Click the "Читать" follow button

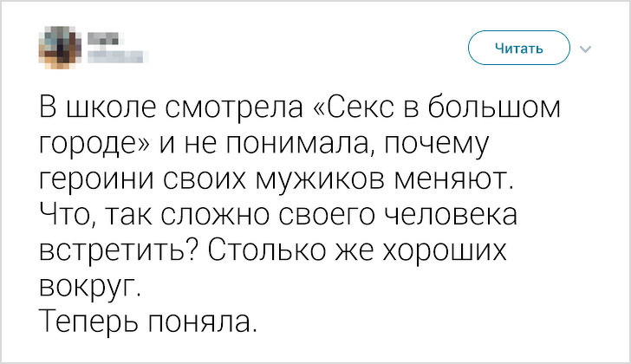(518, 49)
